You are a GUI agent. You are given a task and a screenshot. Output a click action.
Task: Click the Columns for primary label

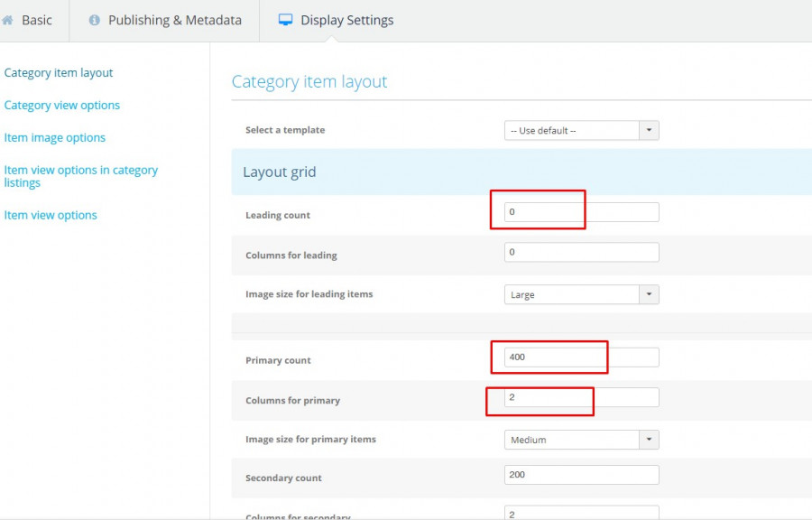pos(292,400)
